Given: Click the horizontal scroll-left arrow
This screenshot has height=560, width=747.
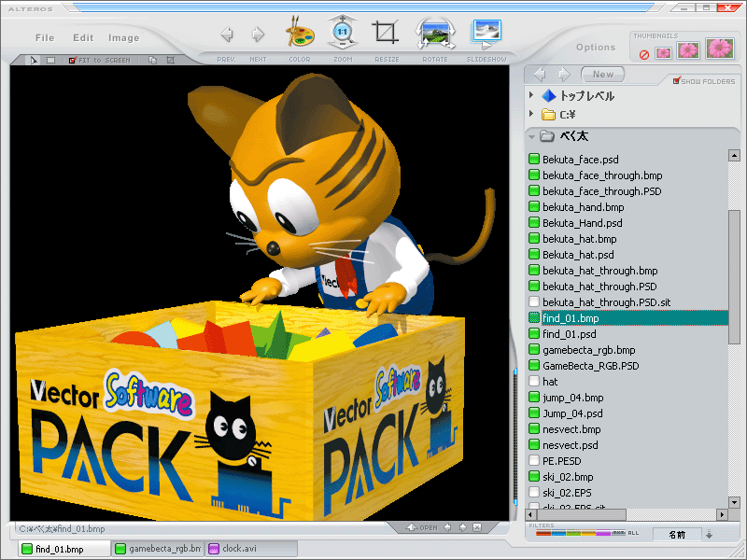Looking at the screenshot, I should point(531,514).
